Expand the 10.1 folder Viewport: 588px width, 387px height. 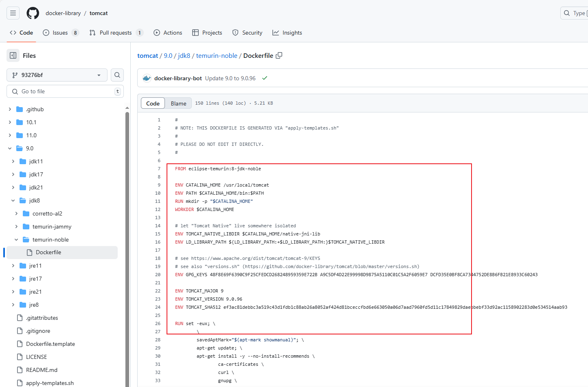coord(10,122)
